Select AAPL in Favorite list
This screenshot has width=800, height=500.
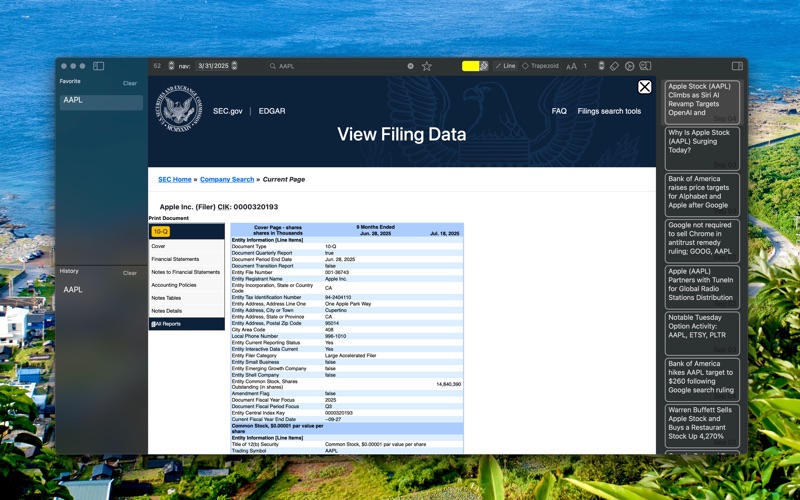[x=101, y=102]
